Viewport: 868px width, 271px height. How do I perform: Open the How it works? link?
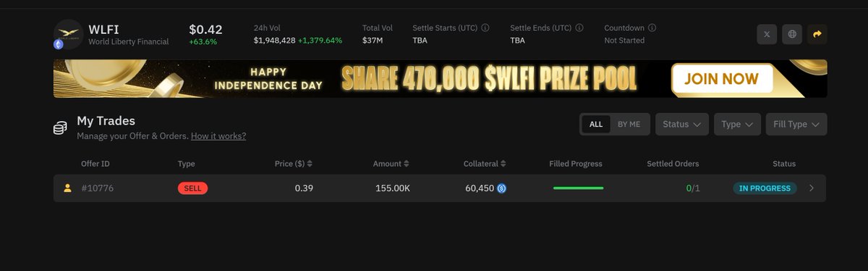tap(218, 136)
